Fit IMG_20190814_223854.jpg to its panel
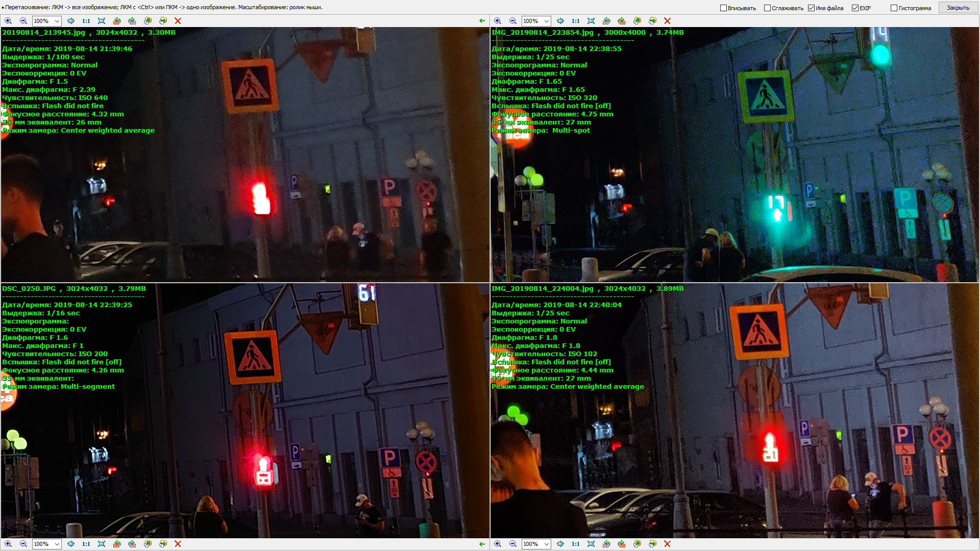980x551 pixels. point(591,21)
